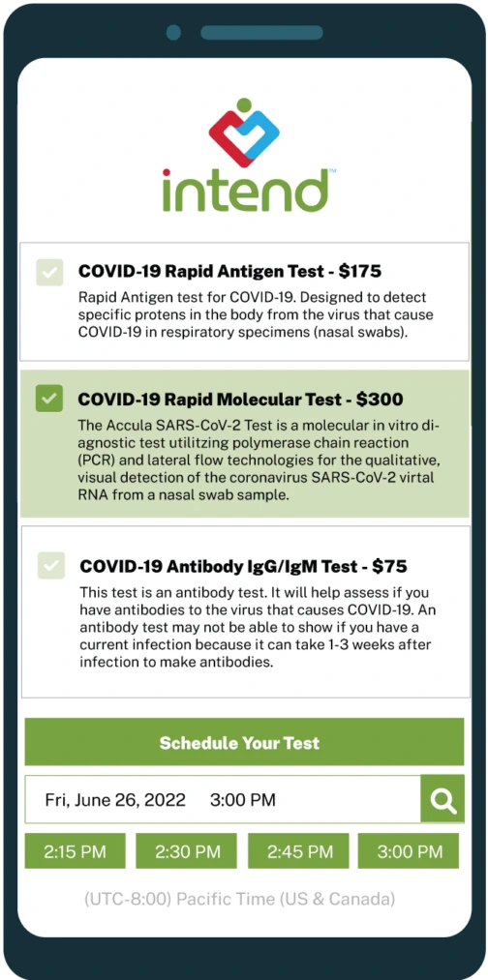
Task: Click the Accula SARS-CoV-2 description text
Action: (259, 460)
